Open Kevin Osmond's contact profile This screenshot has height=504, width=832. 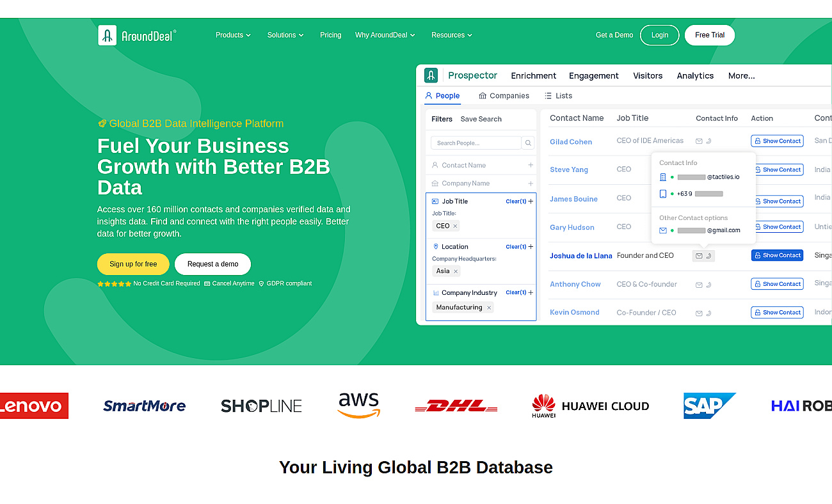[575, 313]
